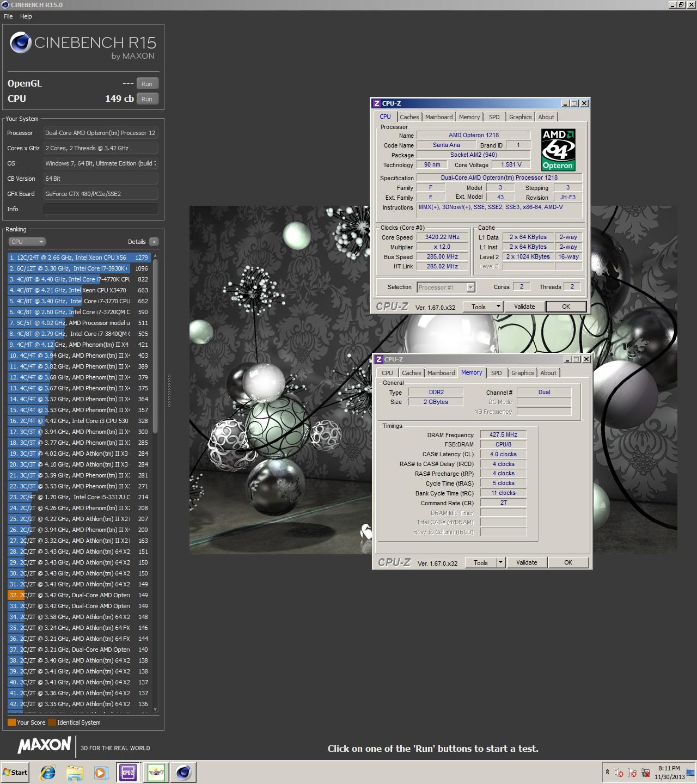Switch to Graphics tab in upper CPU-Z window
This screenshot has height=784, width=697.
pos(521,117)
